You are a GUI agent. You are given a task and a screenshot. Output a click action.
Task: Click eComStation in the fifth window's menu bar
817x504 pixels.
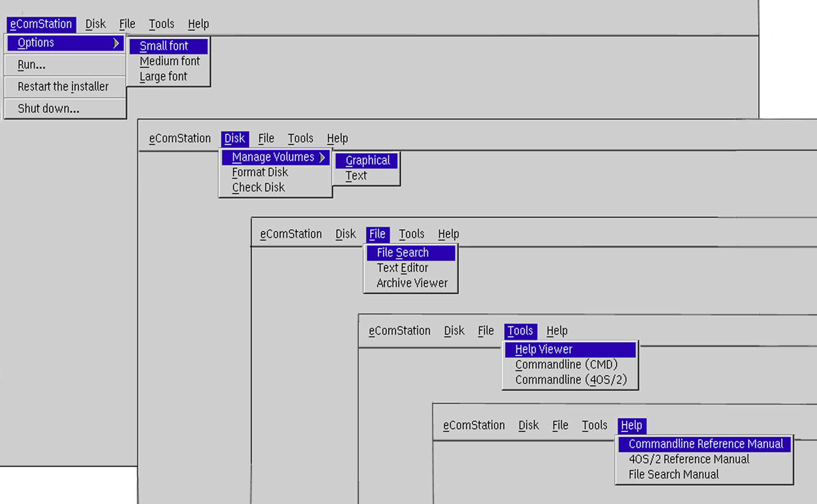click(x=474, y=426)
